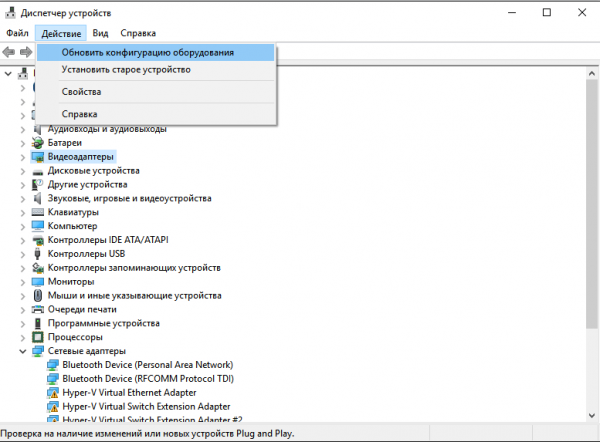
Task: Select Bluetooth Device (Personal Area Network)
Action: click(x=148, y=365)
